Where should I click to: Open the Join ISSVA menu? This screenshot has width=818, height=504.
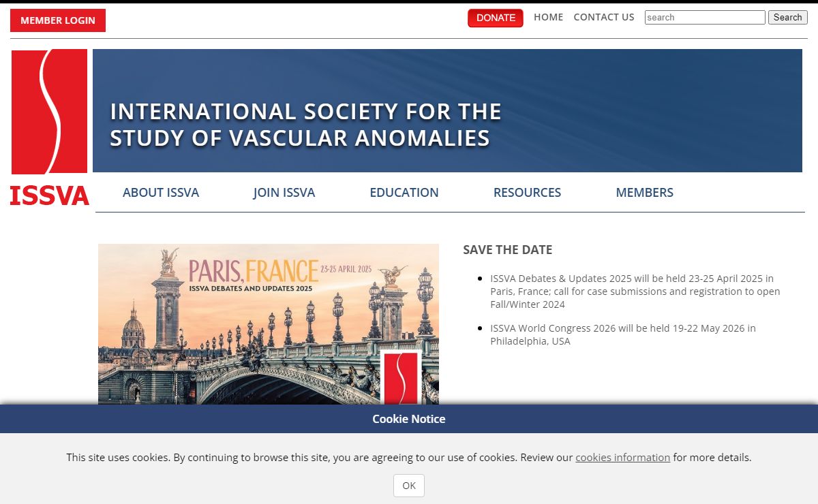click(x=284, y=193)
